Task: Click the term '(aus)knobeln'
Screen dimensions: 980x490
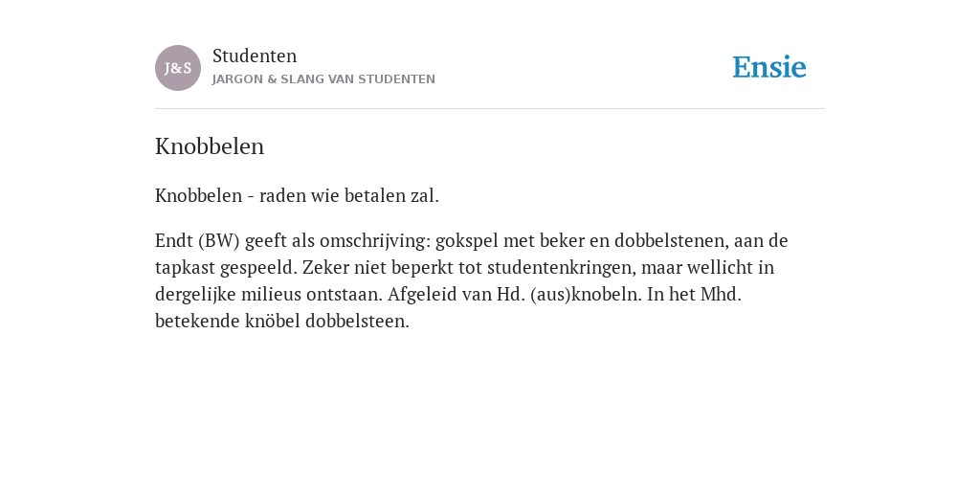Action: tap(586, 295)
